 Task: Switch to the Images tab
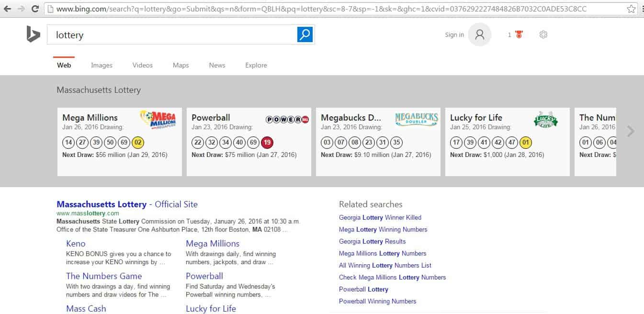(x=102, y=65)
